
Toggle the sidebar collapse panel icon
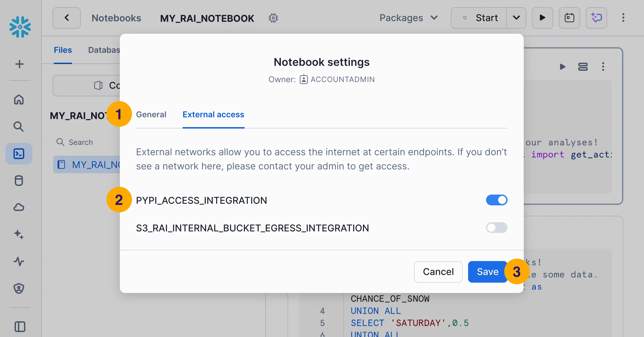[x=20, y=326]
